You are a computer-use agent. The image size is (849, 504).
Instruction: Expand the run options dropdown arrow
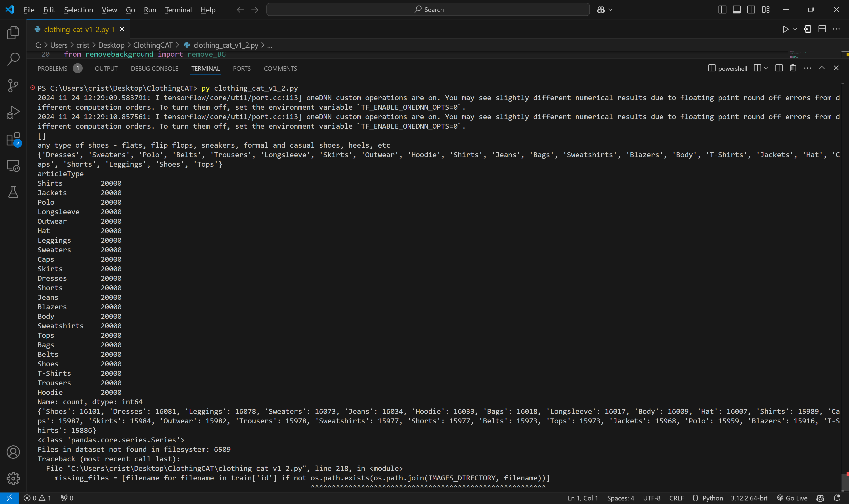795,29
